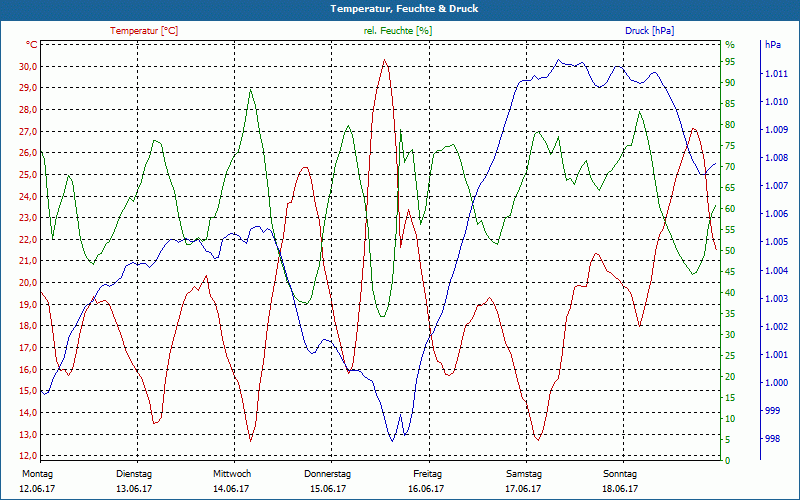Select the green 'rel. Feuchte [%]' legend label
Viewport: 800px width, 500px height.
(x=397, y=31)
